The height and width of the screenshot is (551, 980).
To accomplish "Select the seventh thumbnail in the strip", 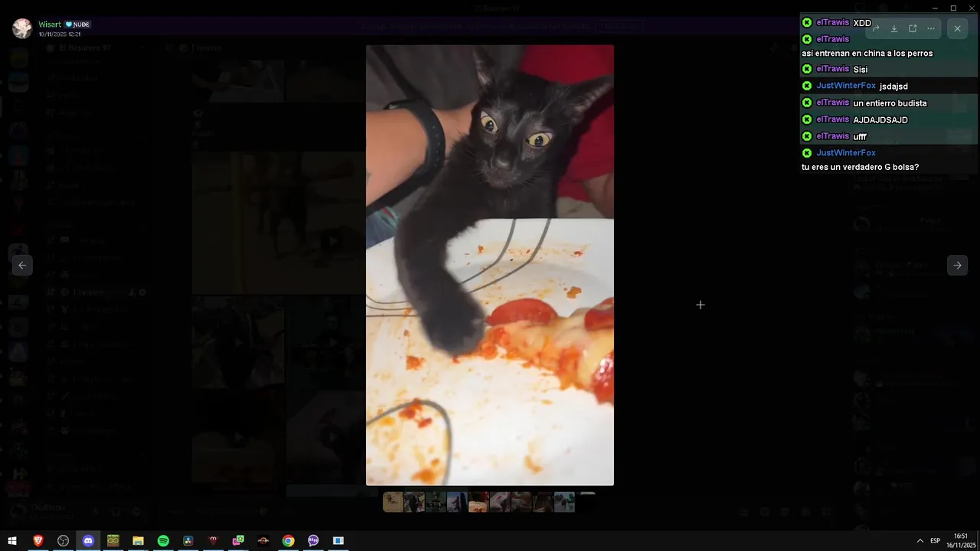I will coord(521,502).
